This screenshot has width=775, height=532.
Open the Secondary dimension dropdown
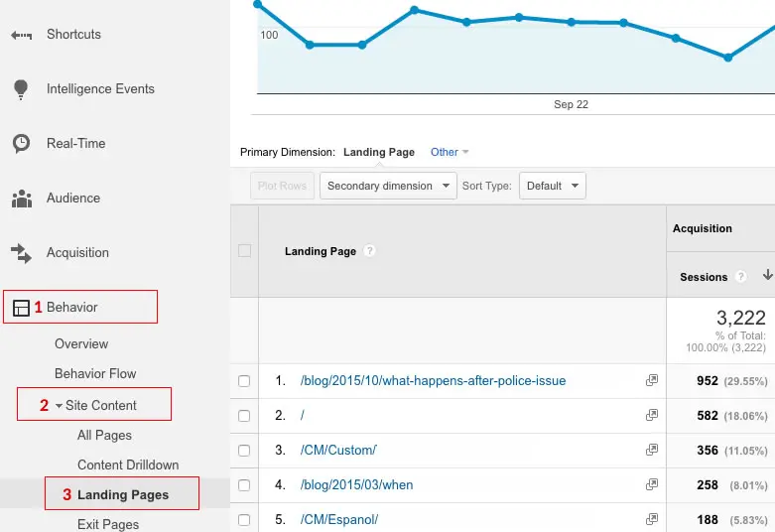click(387, 186)
